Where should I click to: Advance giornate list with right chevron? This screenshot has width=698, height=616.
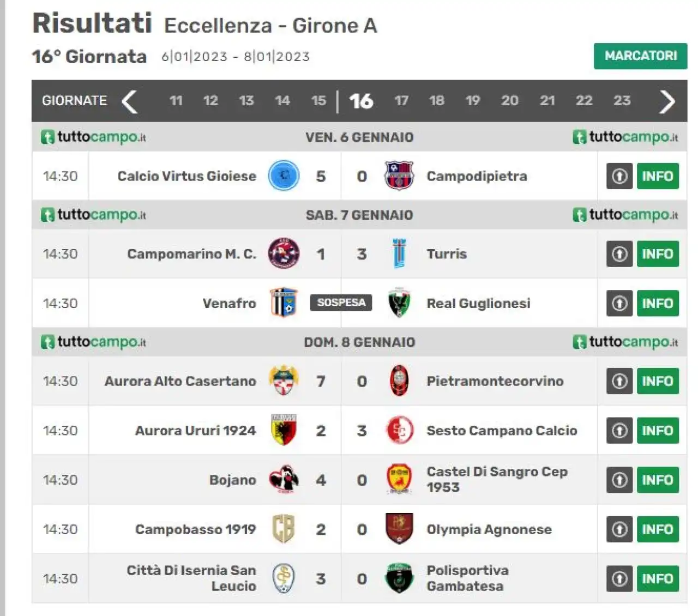pos(667,101)
